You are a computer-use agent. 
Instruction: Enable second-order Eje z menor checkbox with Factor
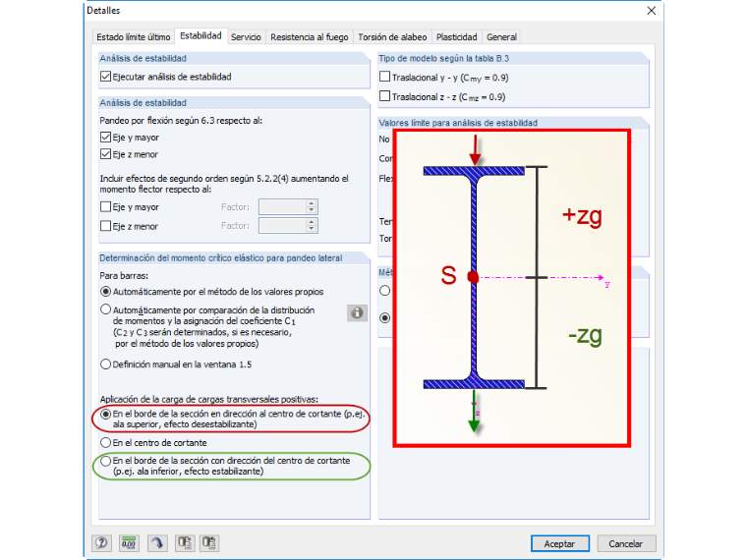point(105,226)
